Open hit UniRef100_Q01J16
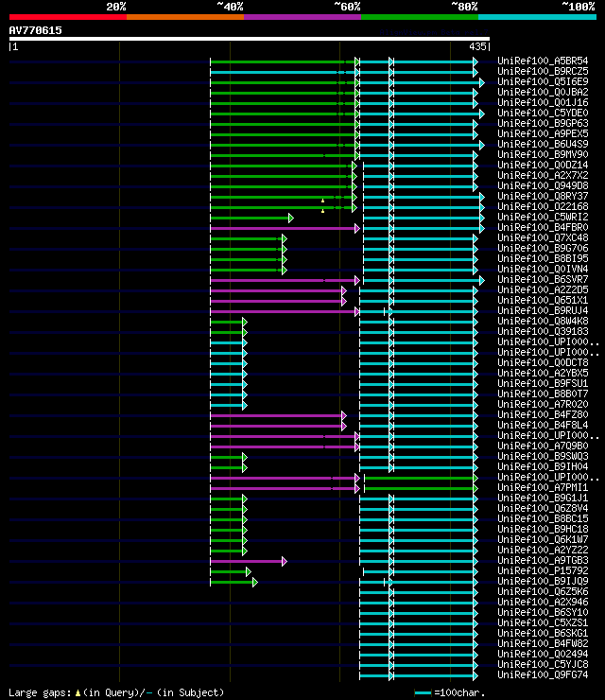Viewport: 605px width, 700px height. [543, 102]
